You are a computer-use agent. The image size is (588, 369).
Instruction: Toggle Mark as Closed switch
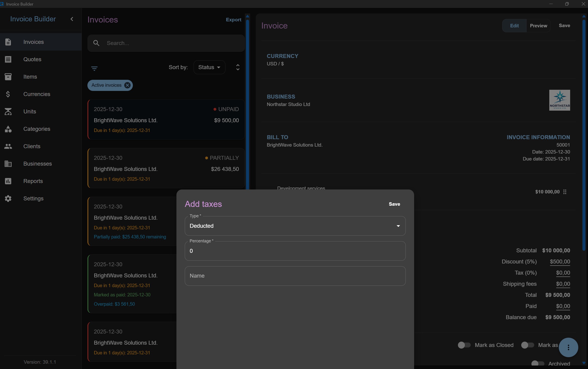pyautogui.click(x=464, y=345)
